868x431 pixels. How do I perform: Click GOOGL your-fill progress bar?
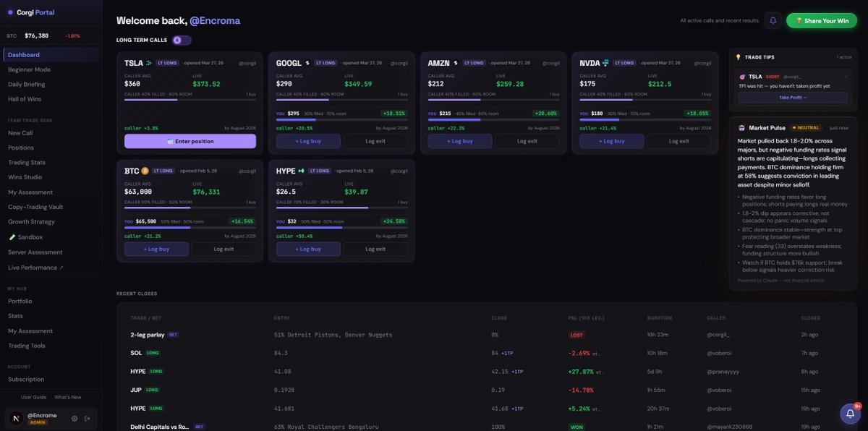[342, 120]
